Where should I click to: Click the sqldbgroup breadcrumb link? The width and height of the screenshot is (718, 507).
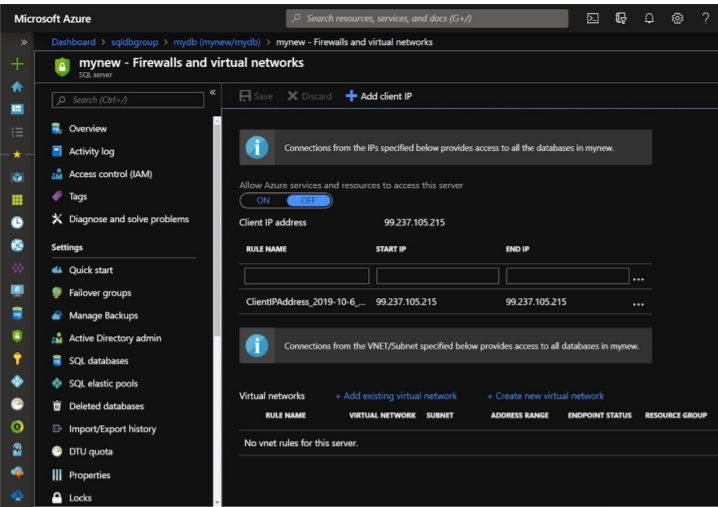(x=133, y=42)
